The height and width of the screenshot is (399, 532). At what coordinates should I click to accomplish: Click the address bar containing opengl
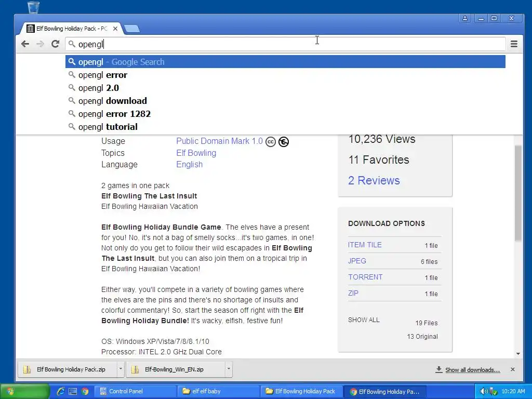pyautogui.click(x=285, y=44)
